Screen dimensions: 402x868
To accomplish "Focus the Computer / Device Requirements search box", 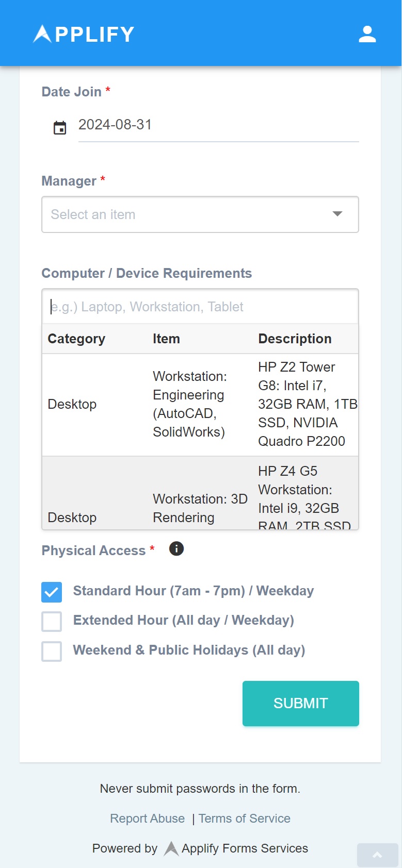I will (200, 307).
